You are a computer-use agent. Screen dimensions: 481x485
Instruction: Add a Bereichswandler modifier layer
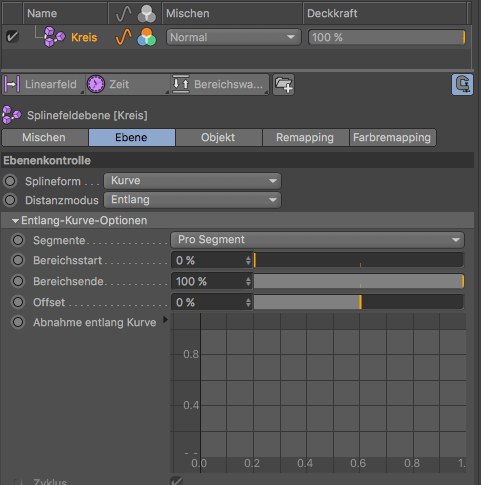click(220, 84)
